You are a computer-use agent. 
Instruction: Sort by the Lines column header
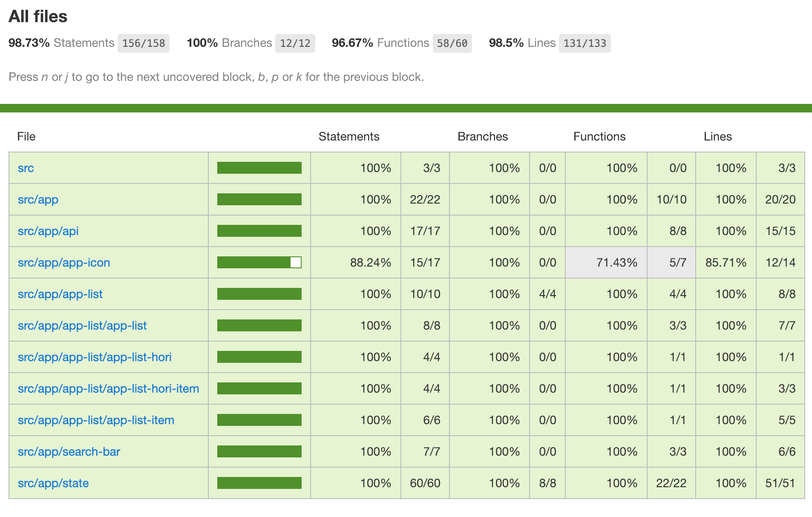tap(718, 137)
